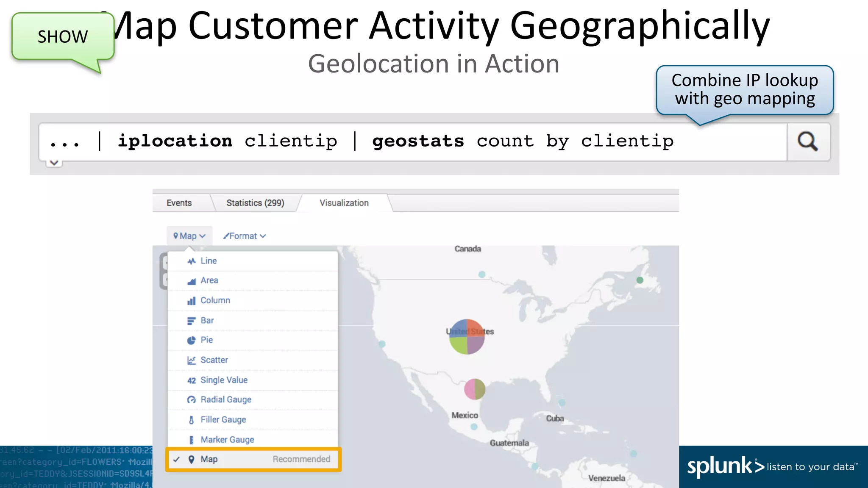Click the Bar chart icon
The height and width of the screenshot is (488, 868).
click(x=192, y=321)
